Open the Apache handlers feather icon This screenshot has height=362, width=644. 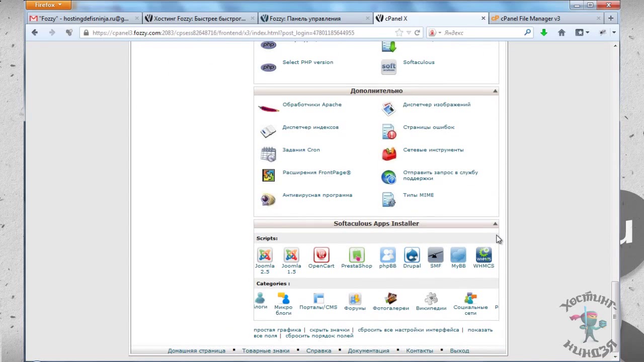[268, 108]
